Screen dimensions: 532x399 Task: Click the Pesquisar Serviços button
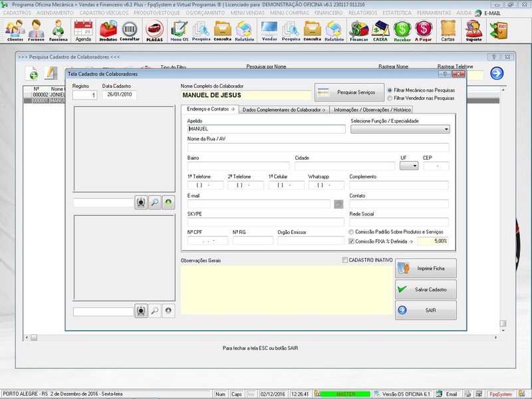(350, 92)
